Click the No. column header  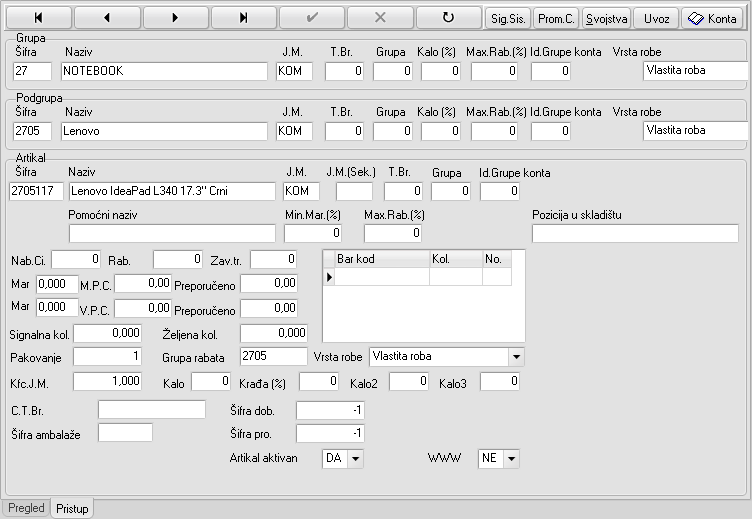(497, 259)
